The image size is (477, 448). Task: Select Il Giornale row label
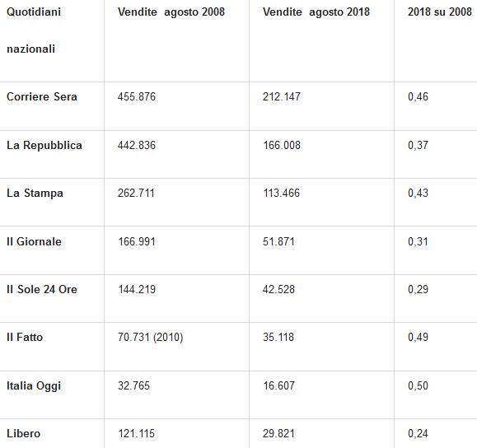(x=34, y=241)
